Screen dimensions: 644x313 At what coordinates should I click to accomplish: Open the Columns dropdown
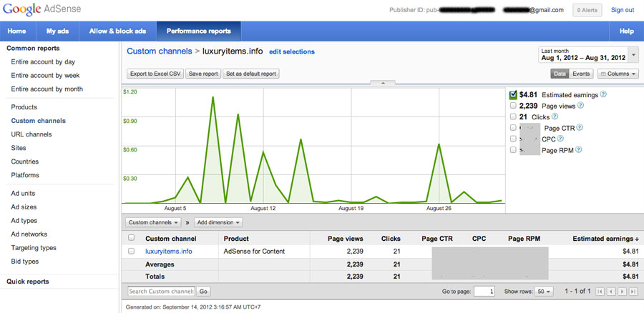pos(618,74)
